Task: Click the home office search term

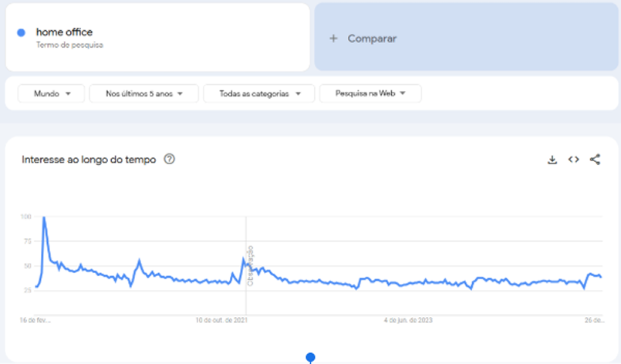Action: click(x=64, y=32)
